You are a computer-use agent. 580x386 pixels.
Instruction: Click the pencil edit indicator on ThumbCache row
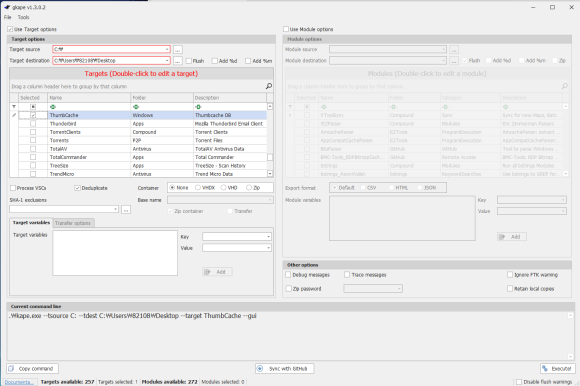tap(14, 115)
